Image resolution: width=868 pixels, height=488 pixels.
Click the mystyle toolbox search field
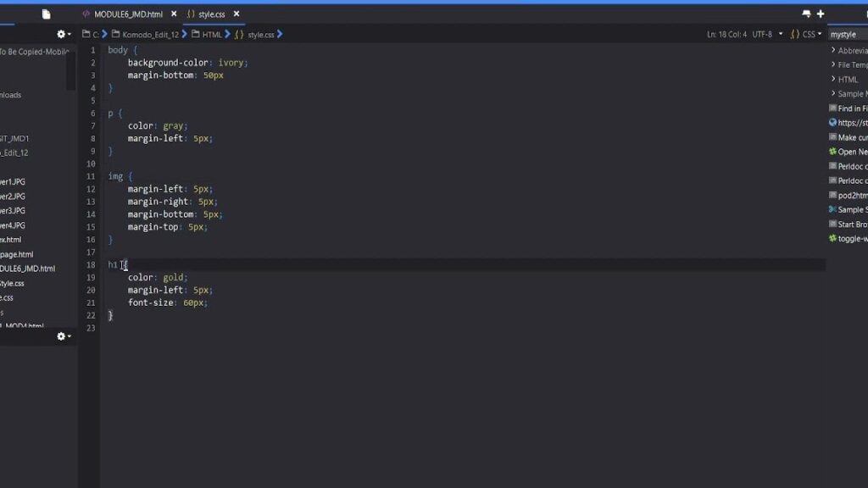coord(848,34)
